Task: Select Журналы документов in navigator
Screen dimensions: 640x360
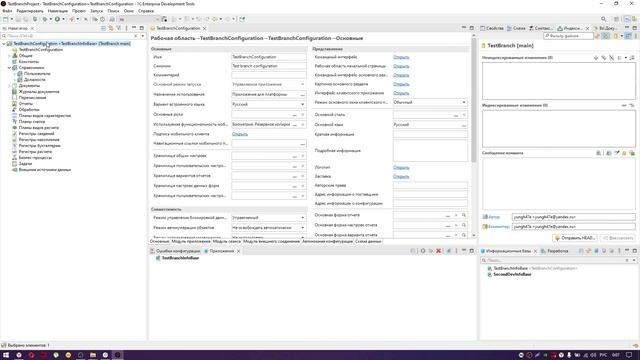Action: (39, 92)
